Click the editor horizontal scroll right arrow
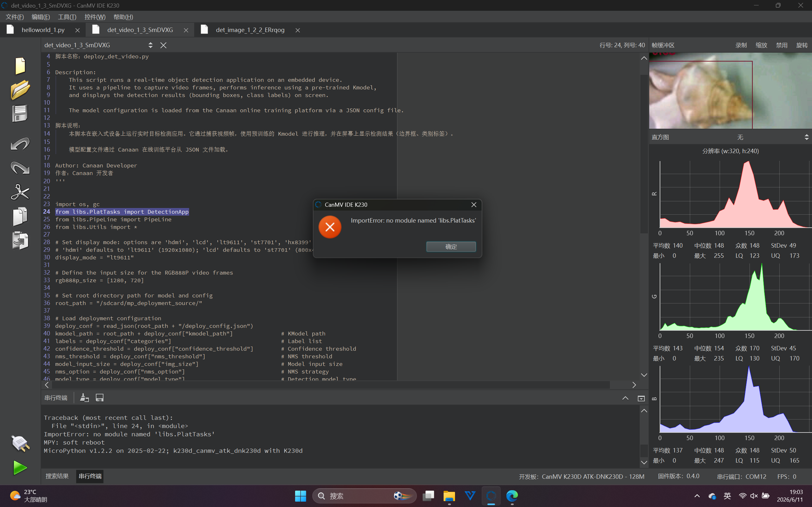This screenshot has height=507, width=812. tap(634, 385)
